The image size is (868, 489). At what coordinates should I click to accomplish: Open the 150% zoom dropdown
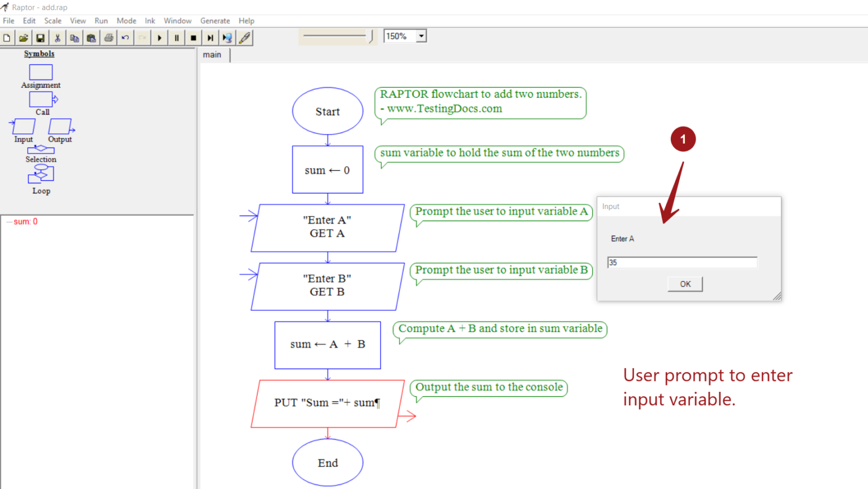click(421, 36)
